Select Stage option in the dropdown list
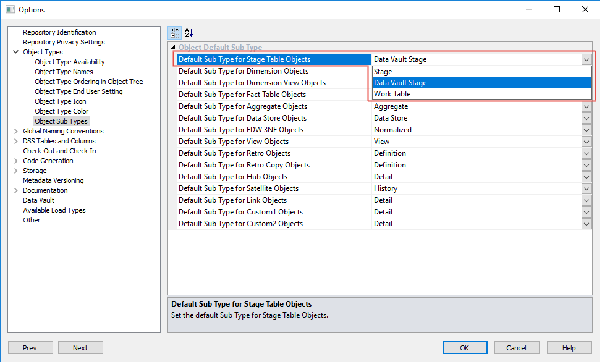Image resolution: width=602 pixels, height=364 pixels. [383, 72]
